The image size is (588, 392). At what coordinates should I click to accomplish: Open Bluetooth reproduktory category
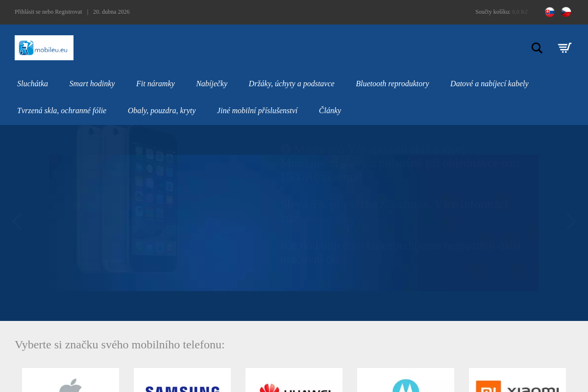pos(392,84)
